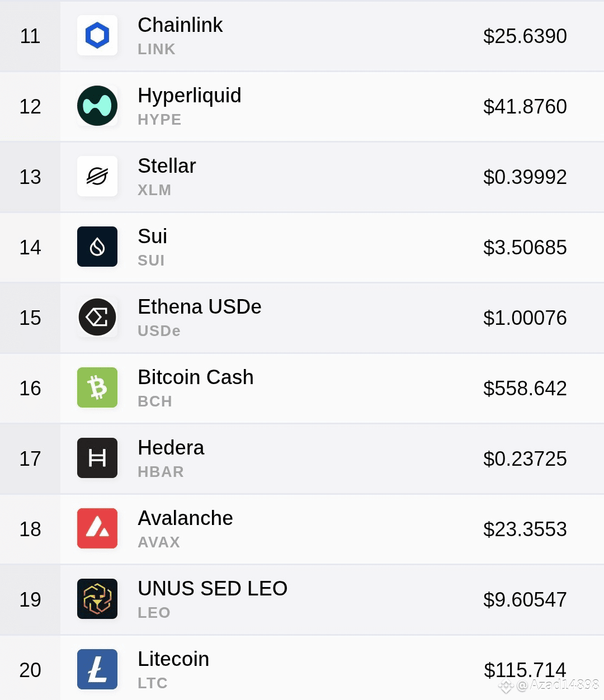Open the UNUS SED LEO name link
Image resolution: width=604 pixels, height=700 pixels.
[x=213, y=589]
